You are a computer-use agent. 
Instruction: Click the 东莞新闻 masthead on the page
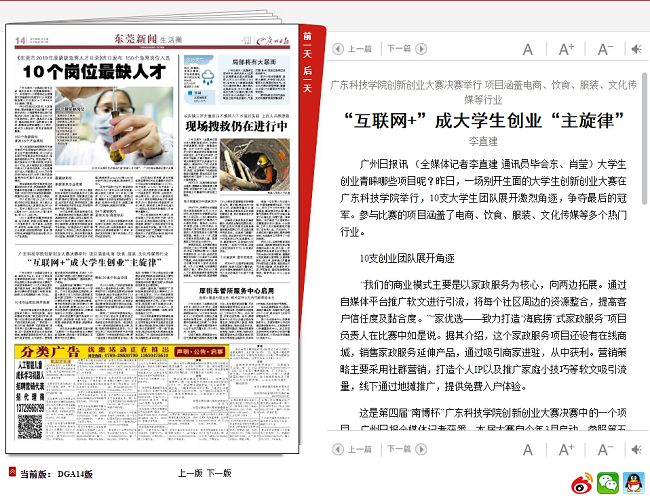point(136,39)
